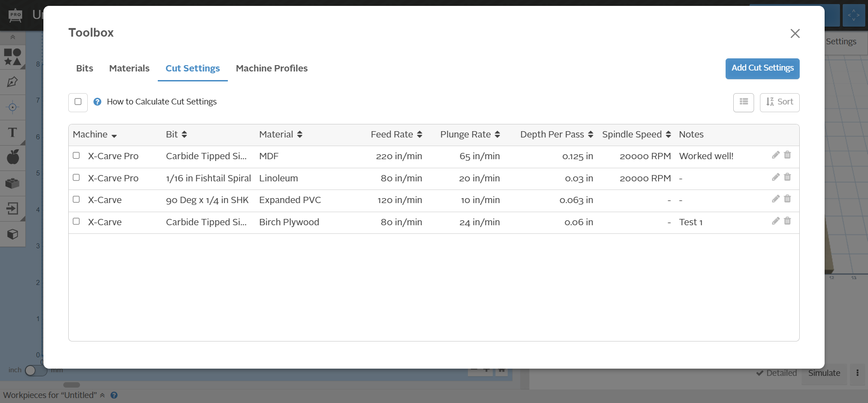Screen dimensions: 868x403
Task: Collapse the sidebar using double chevron
Action: 13,37
